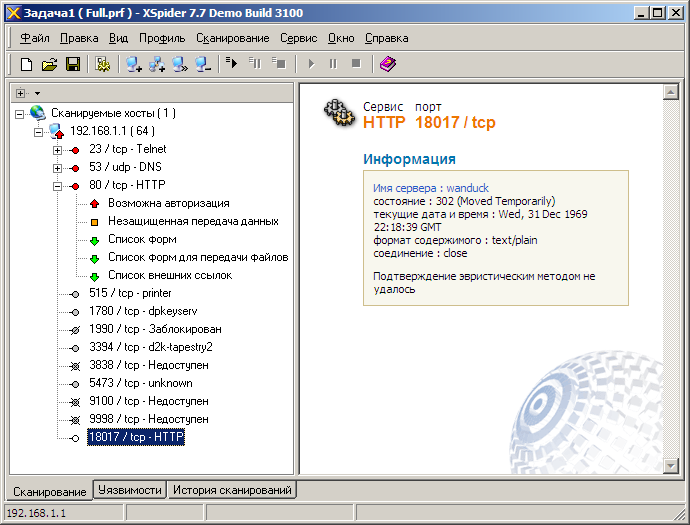Click the red dot beside 53 / udp - DNS
Screen dimensions: 690x525
pyautogui.click(x=75, y=169)
